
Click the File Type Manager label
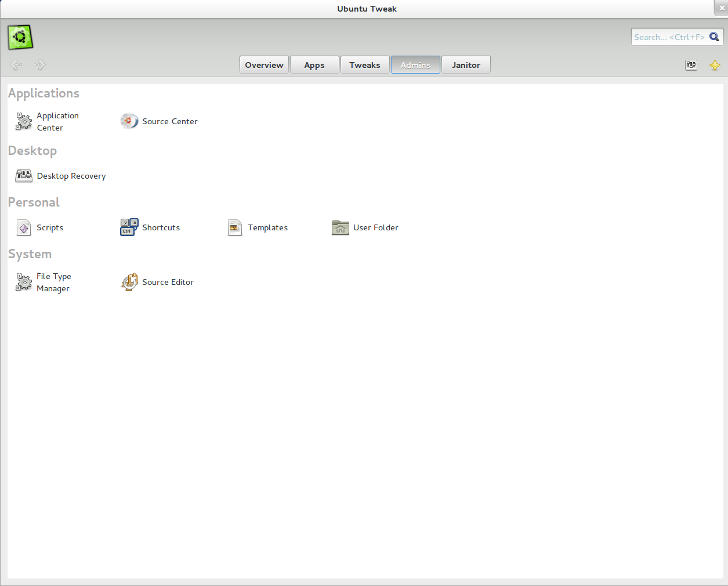tap(54, 283)
